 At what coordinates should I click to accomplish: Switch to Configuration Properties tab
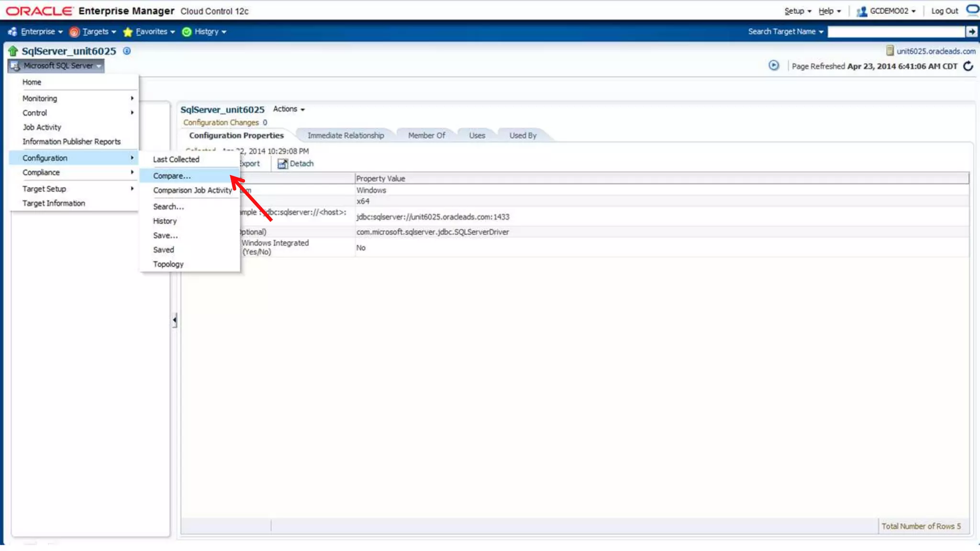pos(236,135)
